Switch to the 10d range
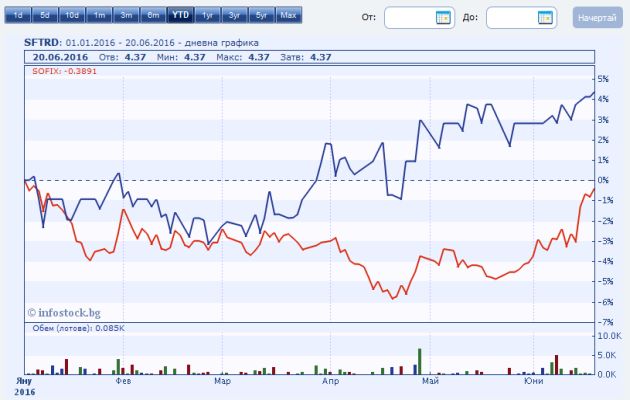 click(72, 15)
